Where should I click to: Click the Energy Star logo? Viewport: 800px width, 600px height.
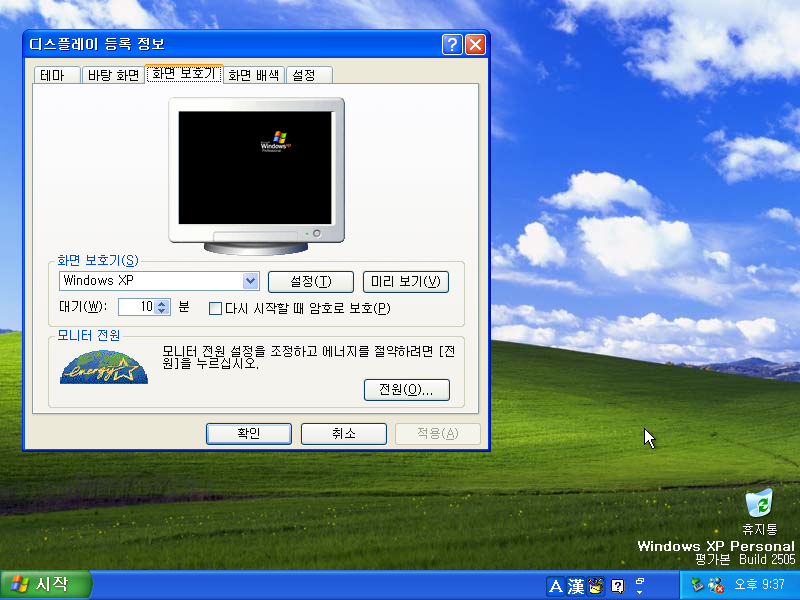[104, 367]
